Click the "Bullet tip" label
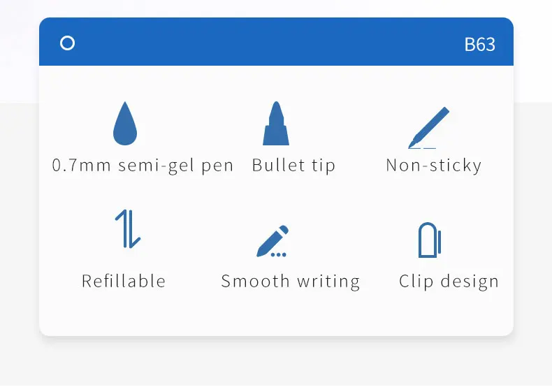The height and width of the screenshot is (392, 552). coord(293,165)
